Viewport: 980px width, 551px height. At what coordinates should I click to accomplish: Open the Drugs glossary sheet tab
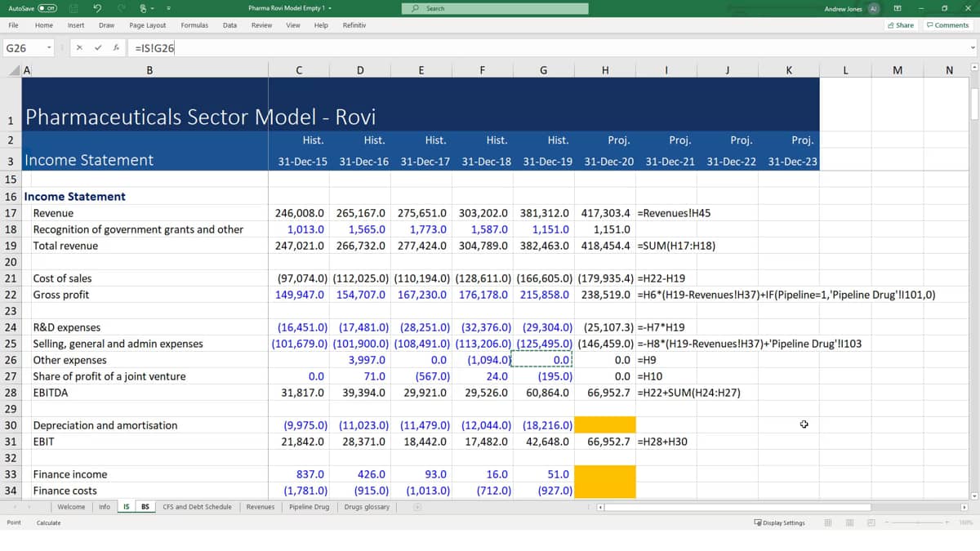367,507
